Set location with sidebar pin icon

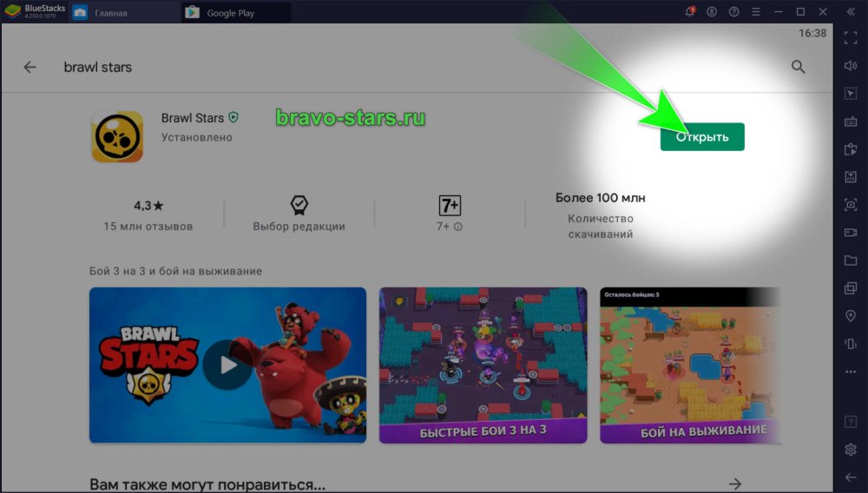851,315
